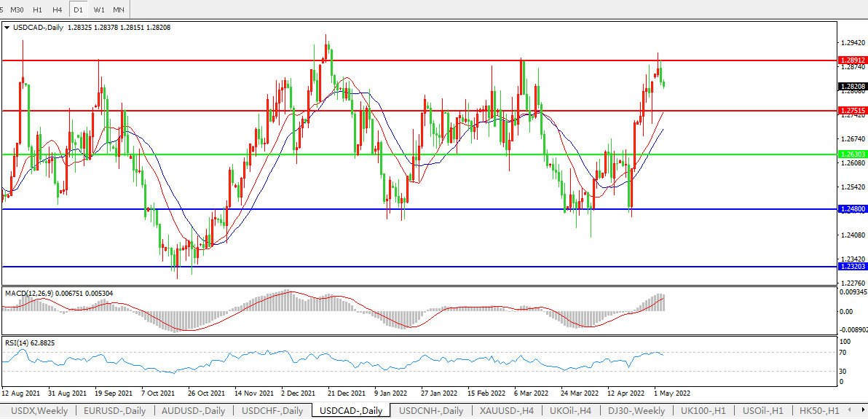
Task: Go to the USDCHF-,Daily tab
Action: click(272, 410)
